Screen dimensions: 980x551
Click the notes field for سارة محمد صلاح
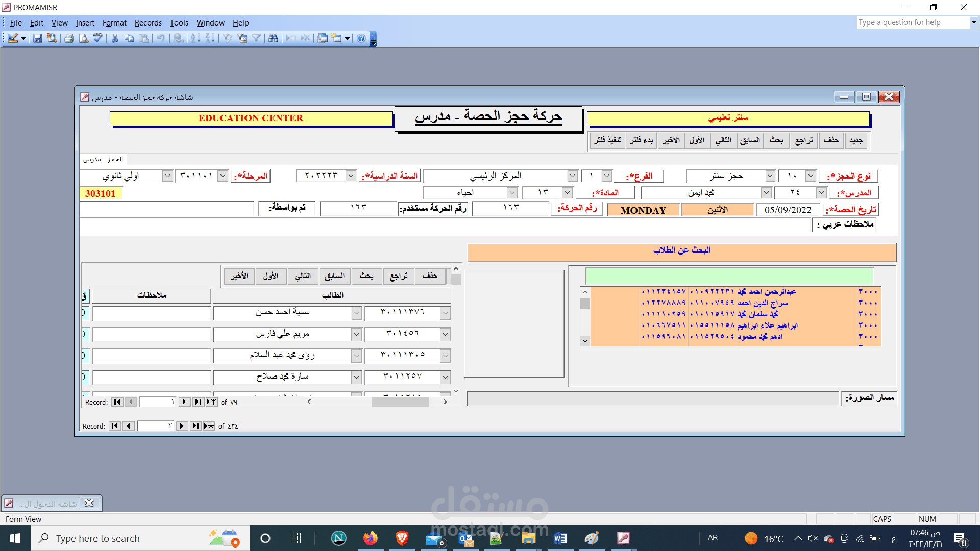152,377
